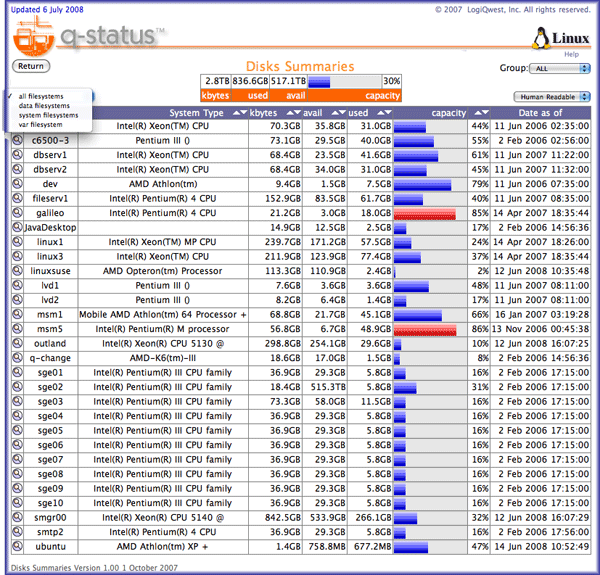Click date 14 Jun 2008 10:52:49

coord(541,546)
